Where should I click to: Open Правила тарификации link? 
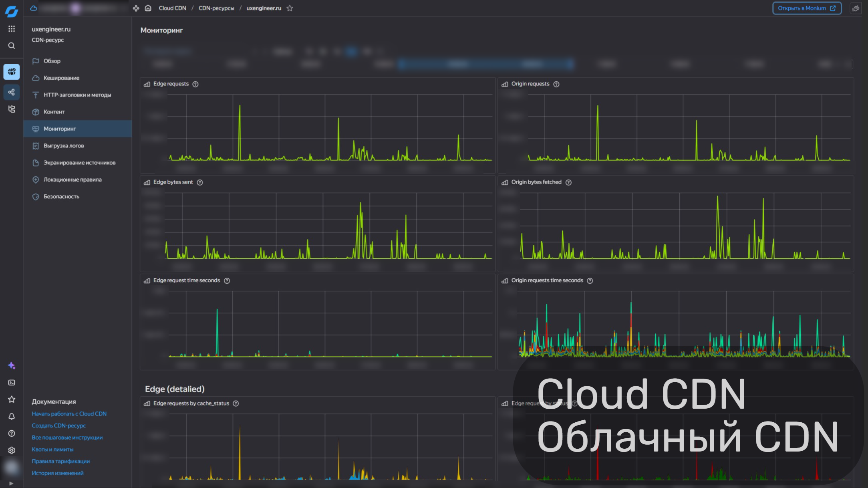pos(61,461)
